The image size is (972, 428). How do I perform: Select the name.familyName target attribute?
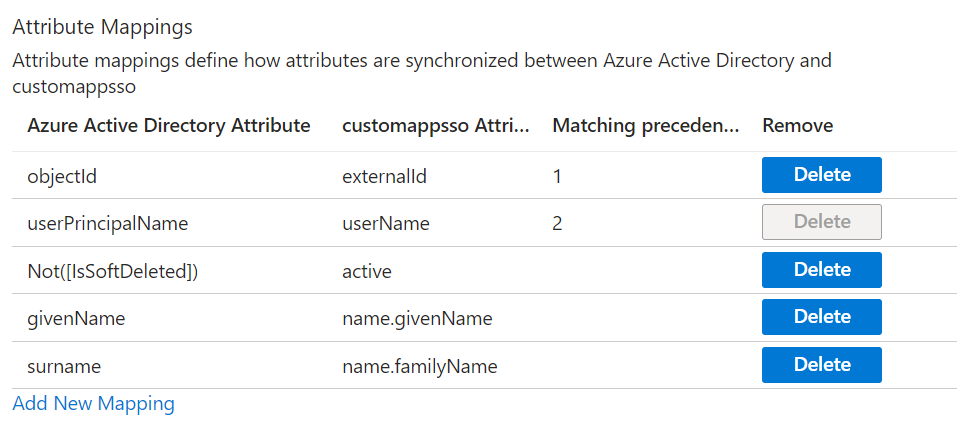(x=420, y=367)
